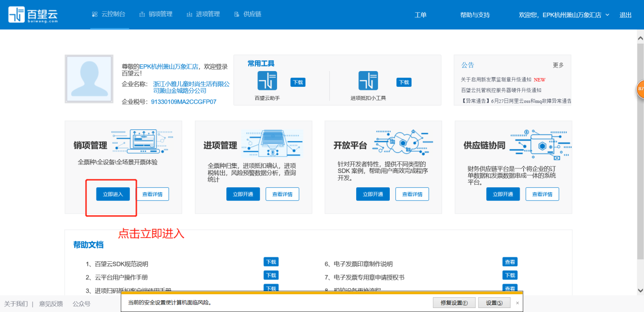
Task: Click the 开放平台 card illustration
Action: 402,142
